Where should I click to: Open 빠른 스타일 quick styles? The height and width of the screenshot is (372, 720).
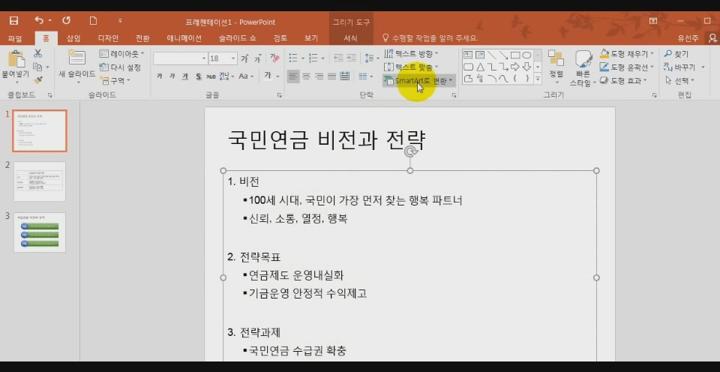(x=582, y=68)
